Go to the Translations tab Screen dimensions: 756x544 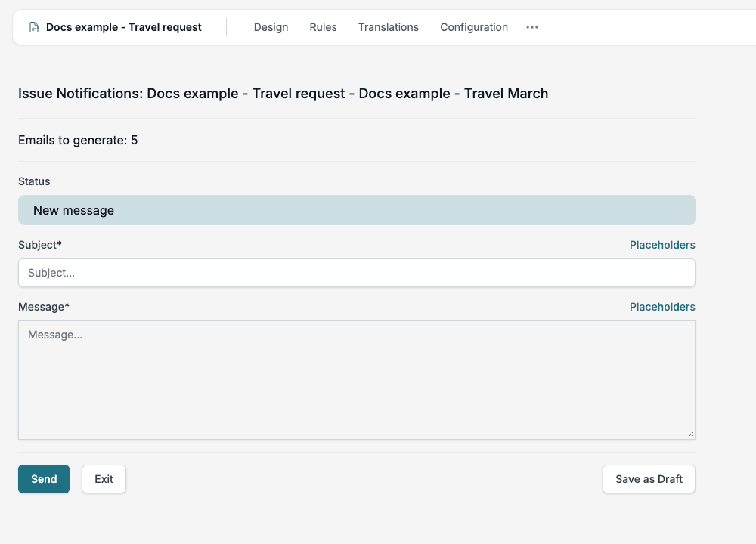[x=388, y=27]
